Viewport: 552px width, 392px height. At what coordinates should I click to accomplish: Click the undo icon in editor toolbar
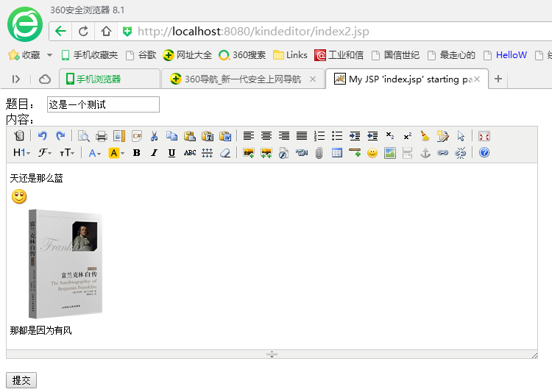click(x=43, y=136)
